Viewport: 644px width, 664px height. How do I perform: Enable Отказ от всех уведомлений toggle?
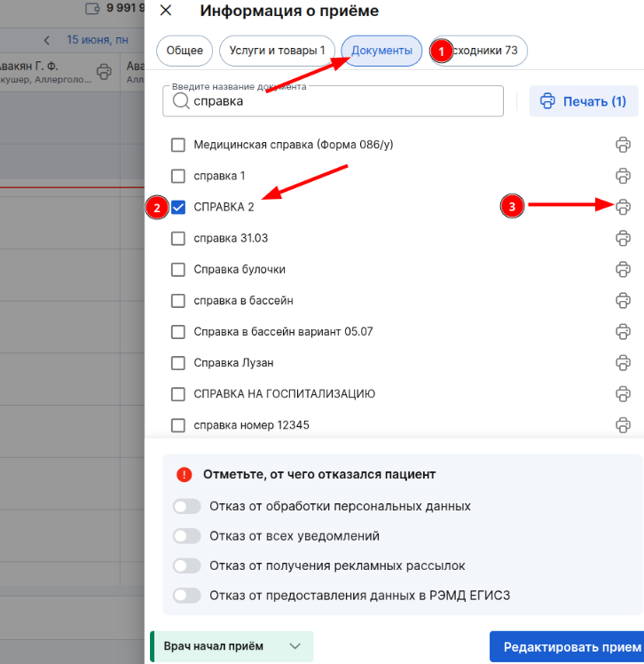click(186, 536)
